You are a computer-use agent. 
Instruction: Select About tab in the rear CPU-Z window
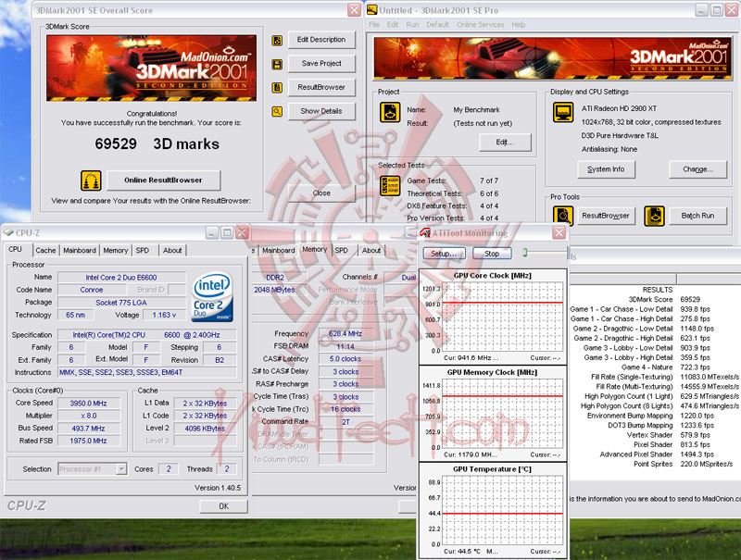pyautogui.click(x=371, y=250)
